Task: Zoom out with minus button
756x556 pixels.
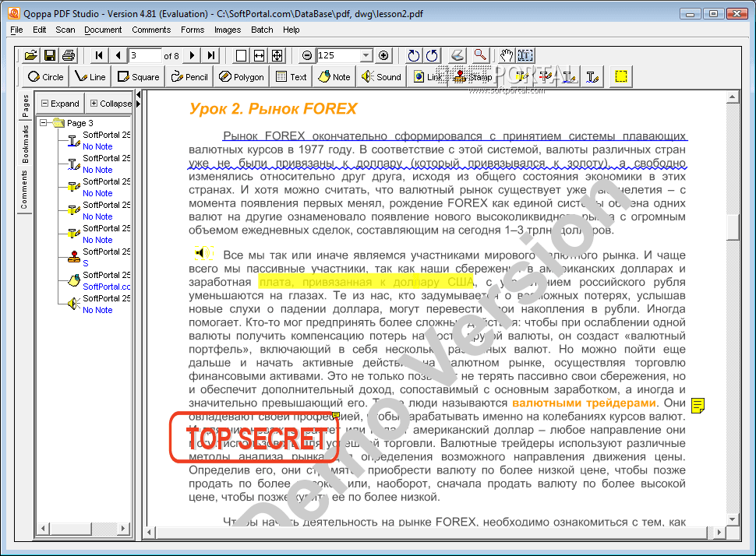Action: 306,55
